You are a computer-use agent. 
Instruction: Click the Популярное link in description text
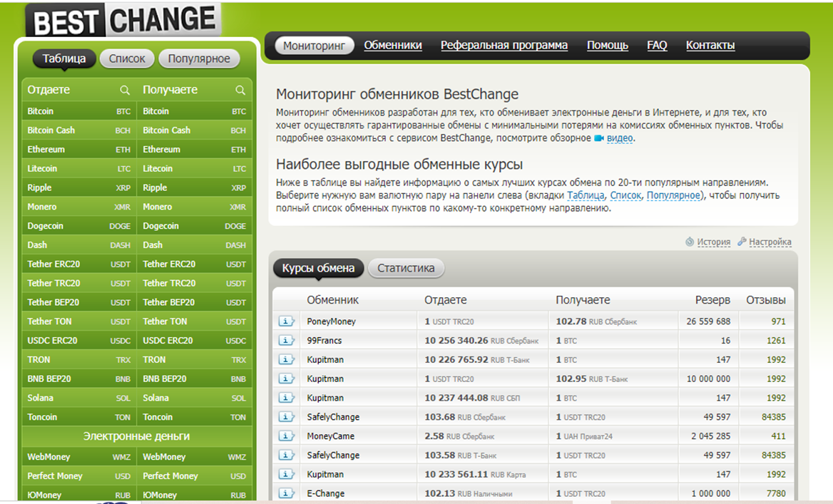click(x=673, y=195)
